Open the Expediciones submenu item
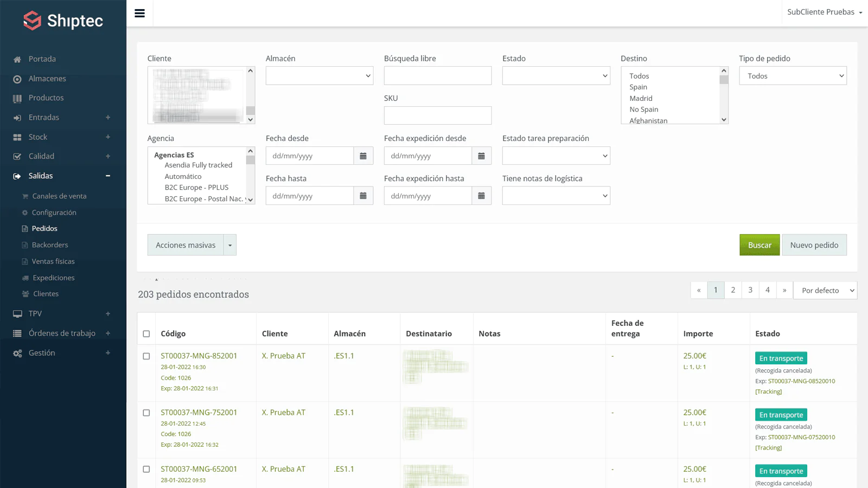 (x=54, y=278)
